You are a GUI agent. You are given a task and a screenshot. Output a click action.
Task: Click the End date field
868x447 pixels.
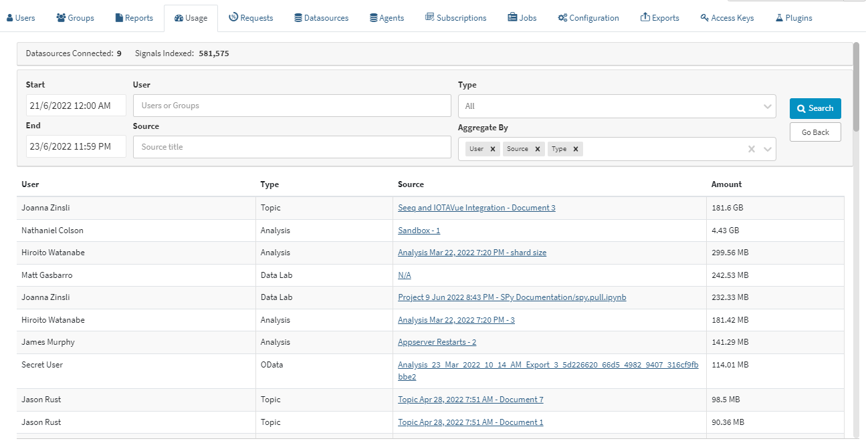tap(76, 146)
